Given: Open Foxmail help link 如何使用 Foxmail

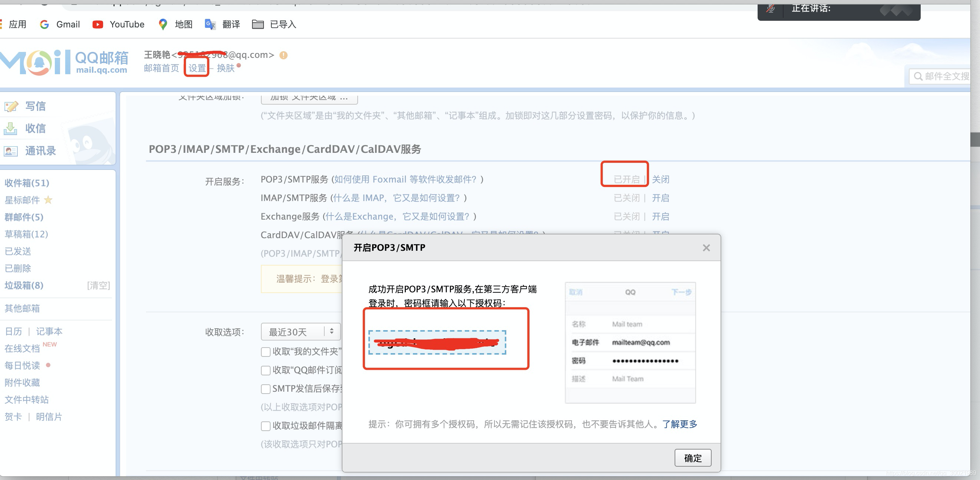Looking at the screenshot, I should [405, 179].
